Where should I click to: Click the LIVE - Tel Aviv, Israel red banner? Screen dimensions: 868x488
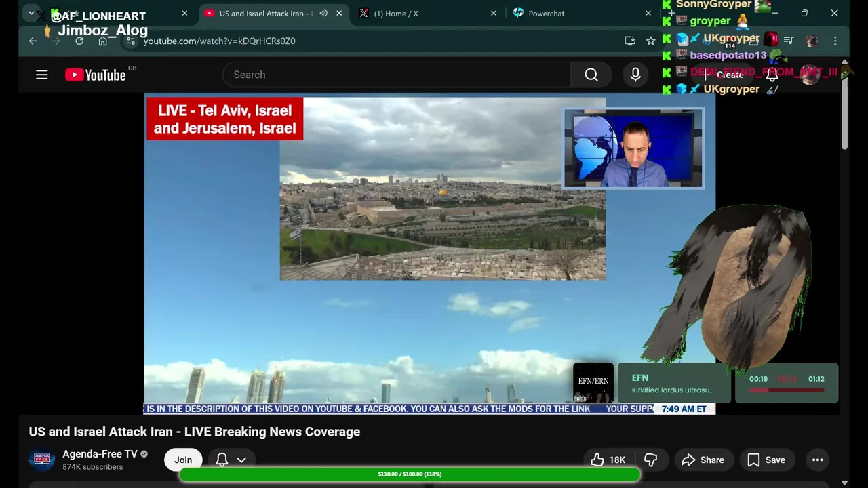tap(224, 119)
